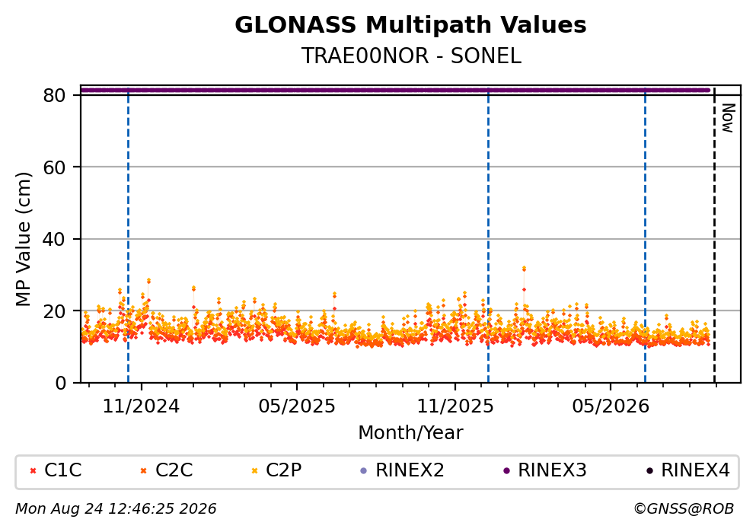Click the C2C orange-red legend marker

[144, 471]
